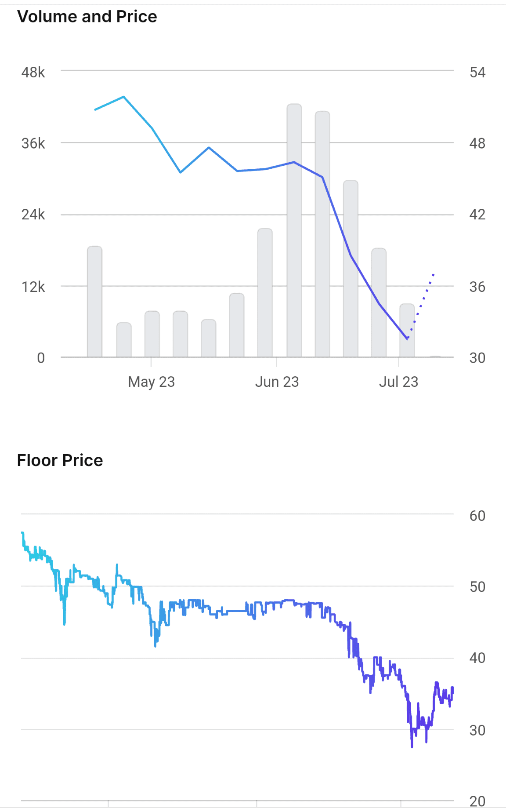
Task: Click the "Volume and Price" chart heading
Action: tap(87, 17)
